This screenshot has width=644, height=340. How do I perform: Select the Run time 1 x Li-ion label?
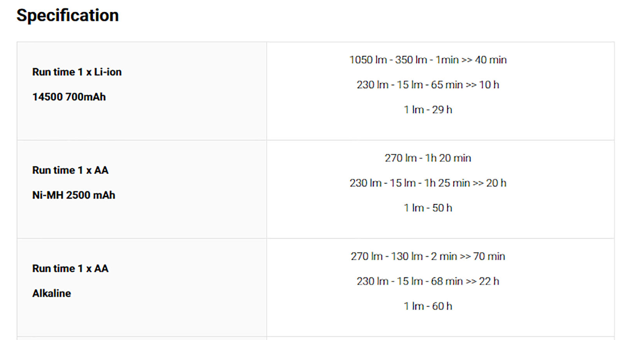(77, 72)
